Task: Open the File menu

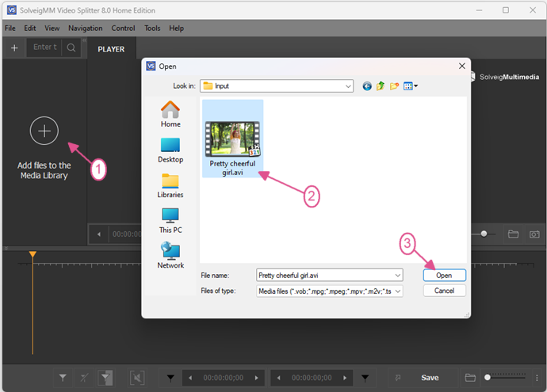Action: pos(10,29)
